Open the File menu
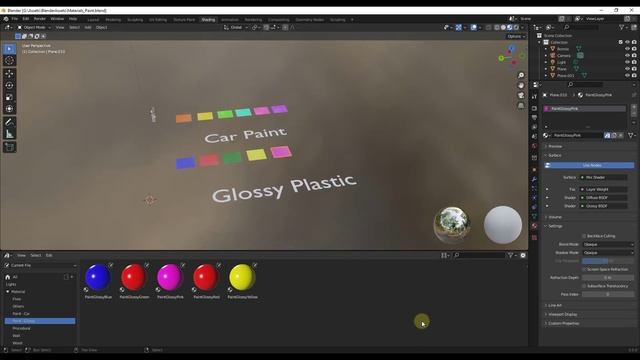Viewport: 640px width, 360px height. tap(15, 19)
